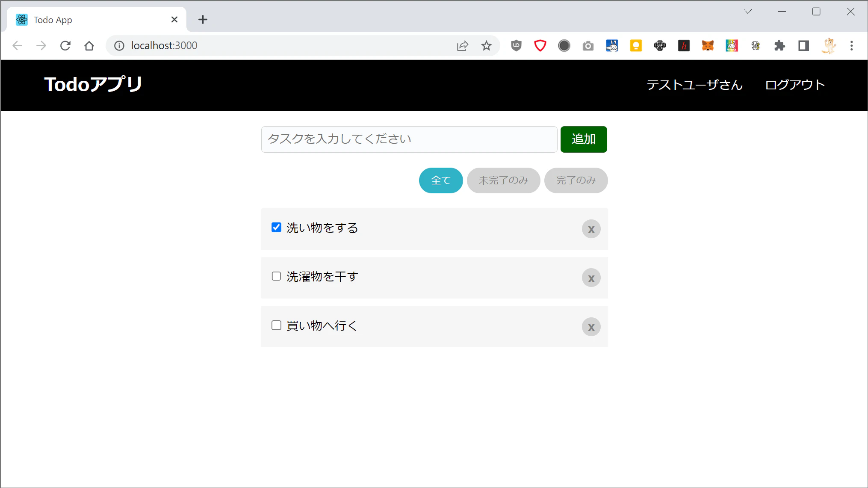868x488 pixels.
Task: Open the red shield extension
Action: point(540,46)
